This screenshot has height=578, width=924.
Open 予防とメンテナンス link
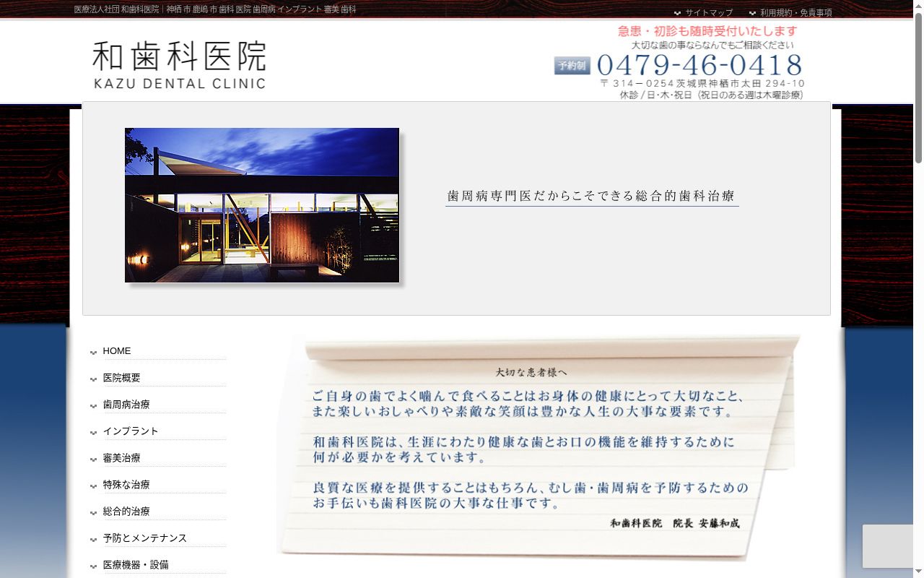click(x=145, y=538)
